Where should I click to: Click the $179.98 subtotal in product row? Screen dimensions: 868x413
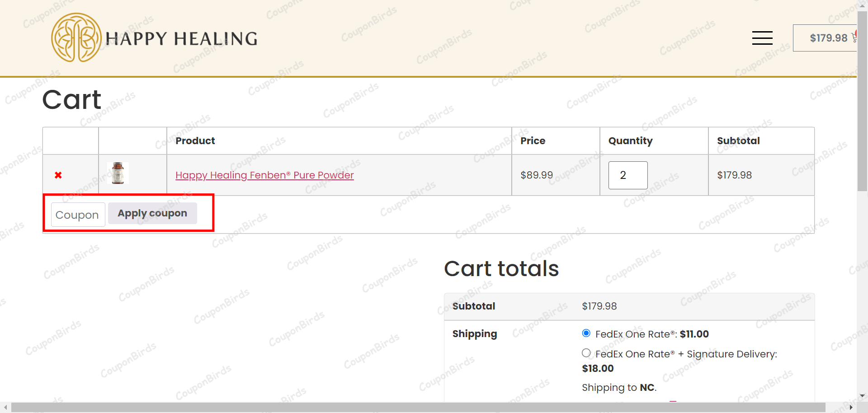(734, 175)
